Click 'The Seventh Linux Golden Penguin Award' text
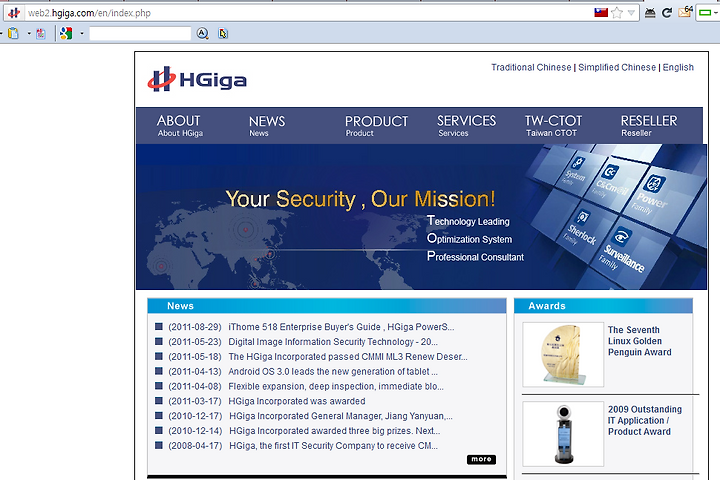This screenshot has width=720, height=480. (639, 341)
